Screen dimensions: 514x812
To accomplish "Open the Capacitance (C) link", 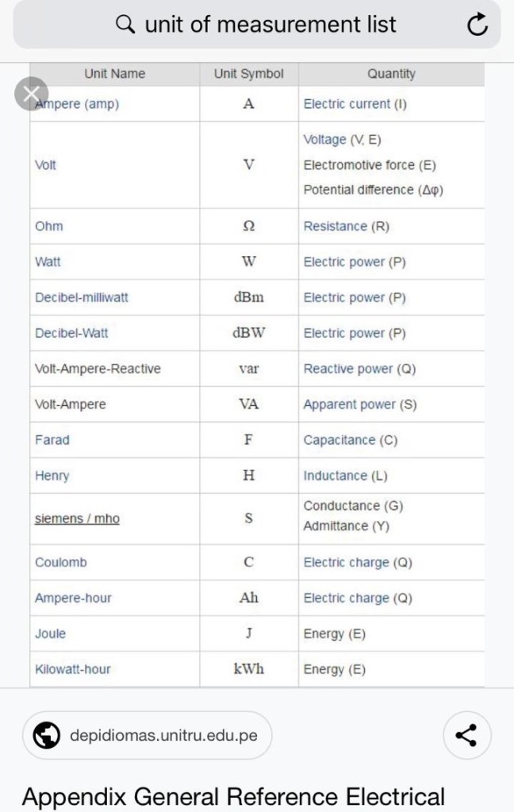I will coord(350,440).
